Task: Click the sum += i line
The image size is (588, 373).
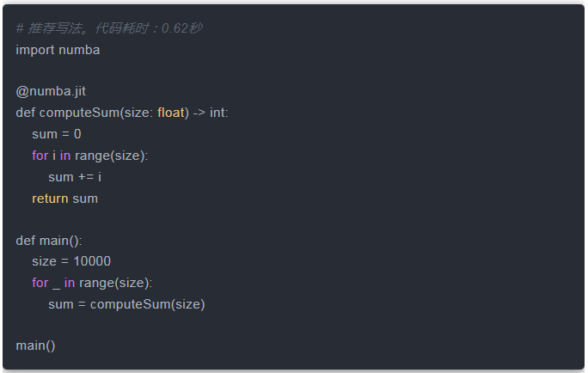Action: click(75, 176)
